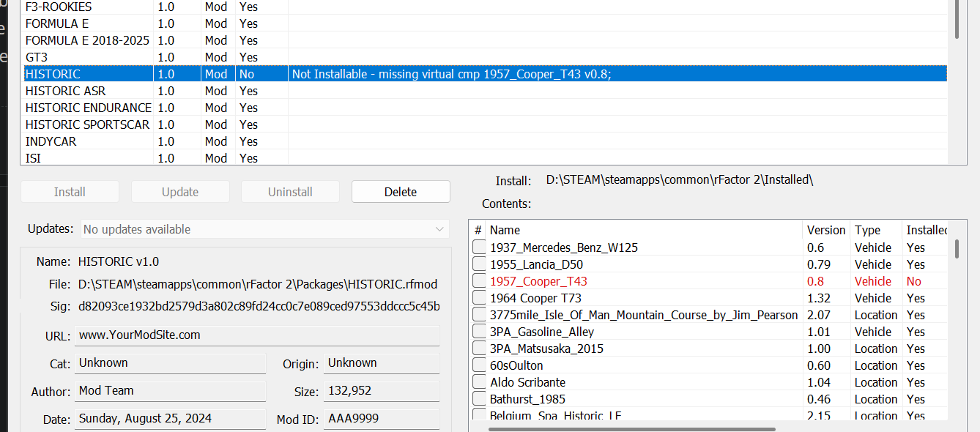
Task: Click Bathurst_1985 entry name
Action: (x=528, y=399)
